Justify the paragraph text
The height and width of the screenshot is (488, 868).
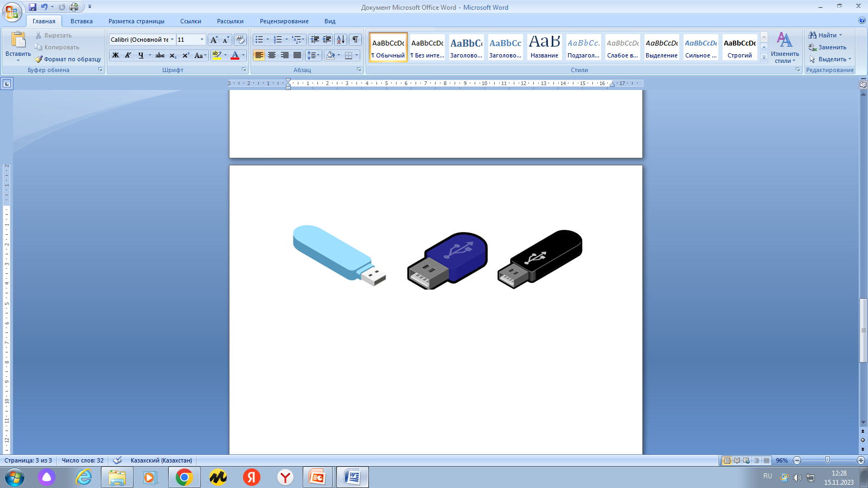click(297, 55)
